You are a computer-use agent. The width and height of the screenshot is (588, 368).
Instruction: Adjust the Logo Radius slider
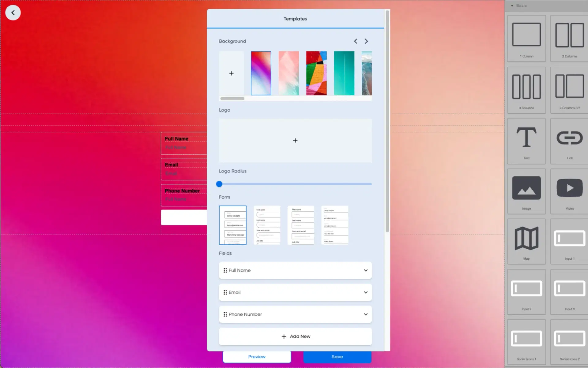(x=219, y=184)
